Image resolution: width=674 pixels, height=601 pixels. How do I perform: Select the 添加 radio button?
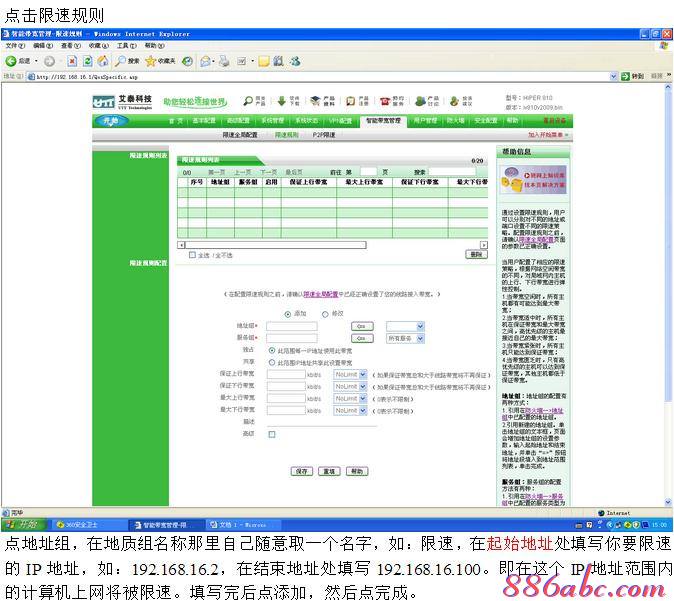click(288, 313)
